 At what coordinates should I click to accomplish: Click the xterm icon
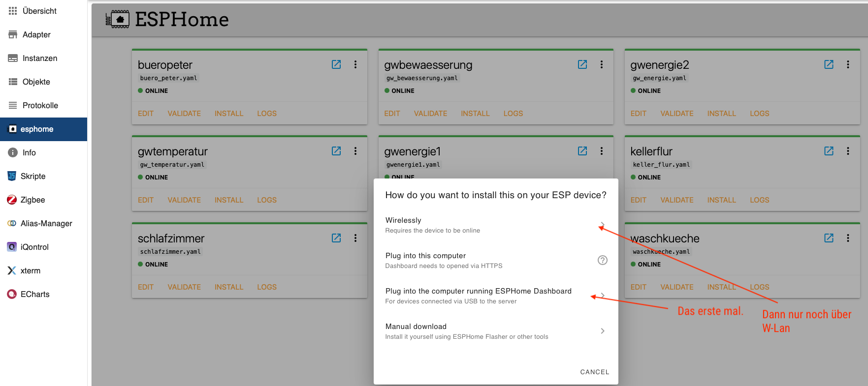tap(12, 270)
